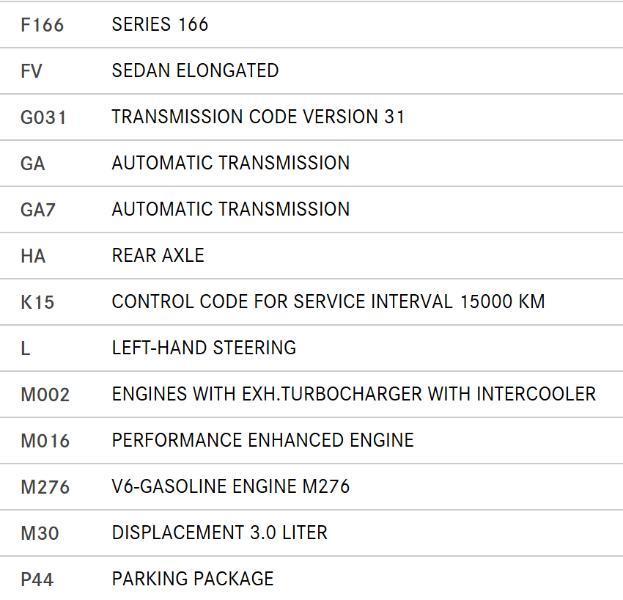Click the F166 code cell
Screen dimensions: 623x600
pyautogui.click(x=42, y=25)
